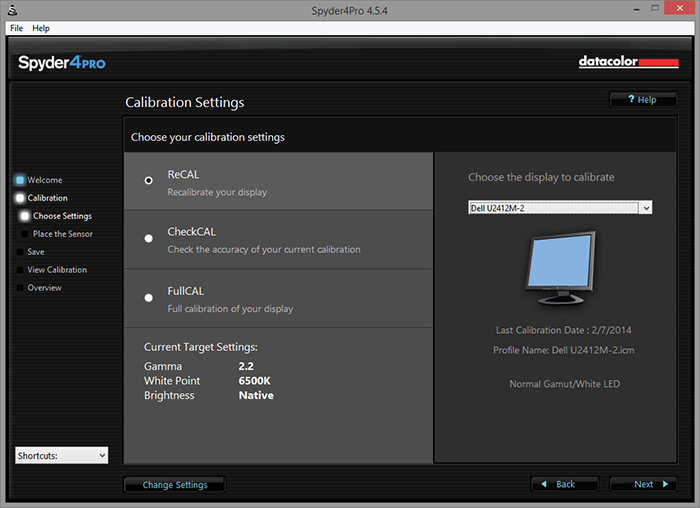Open the Help menu in menu bar
The image size is (700, 508).
[x=41, y=28]
